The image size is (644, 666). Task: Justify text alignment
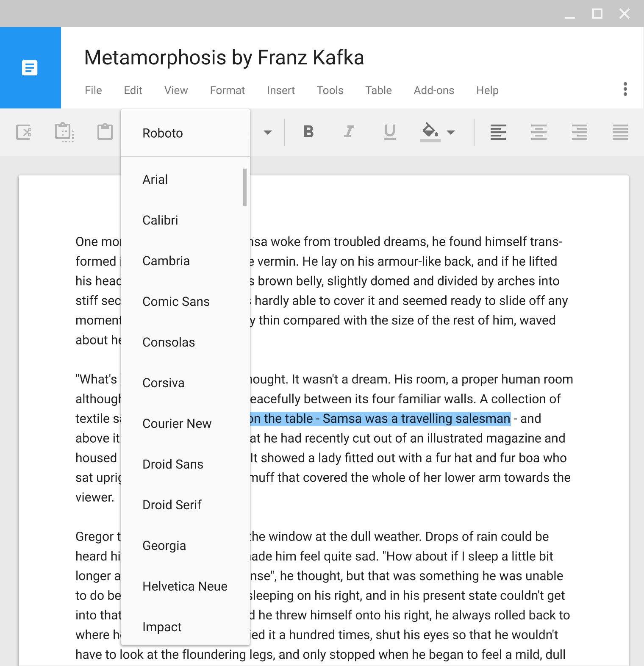tap(620, 132)
